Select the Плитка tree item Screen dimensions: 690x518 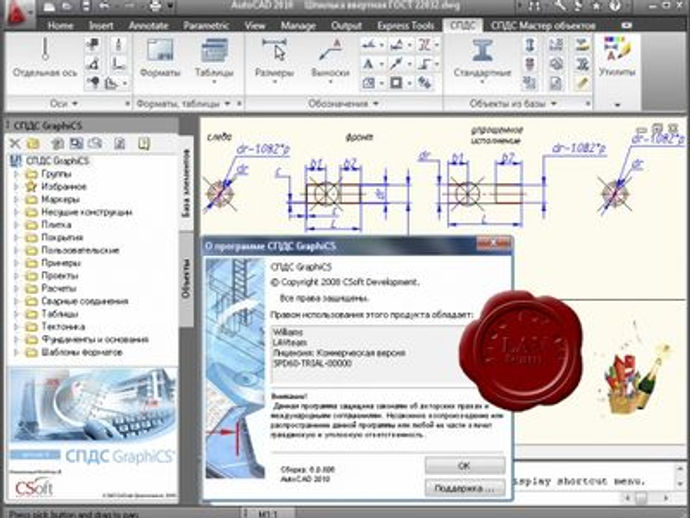[56, 225]
